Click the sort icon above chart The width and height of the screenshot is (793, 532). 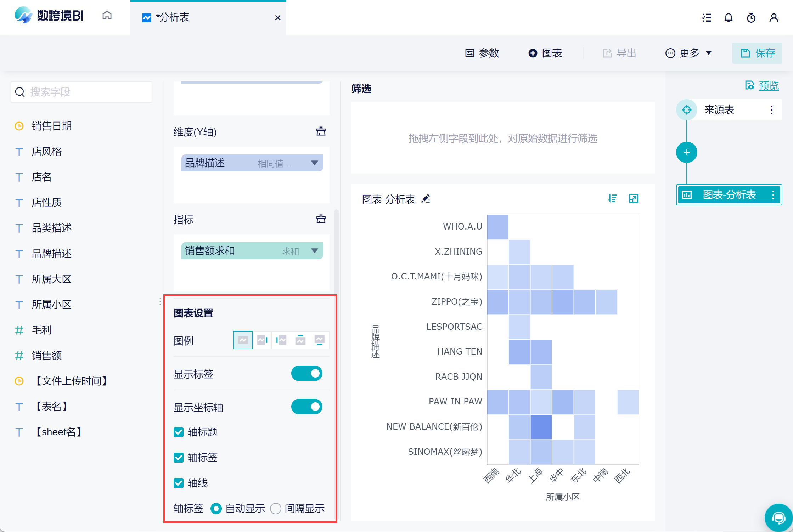click(x=612, y=198)
